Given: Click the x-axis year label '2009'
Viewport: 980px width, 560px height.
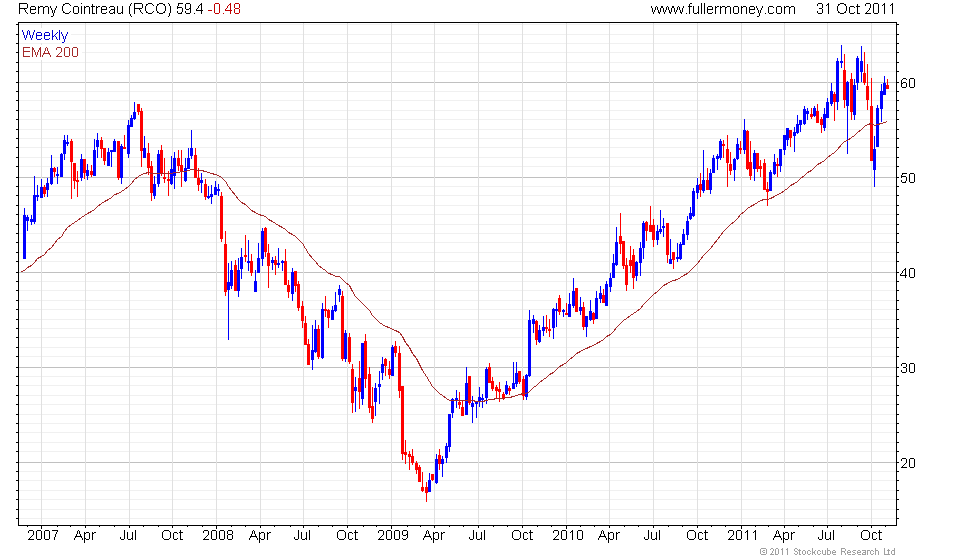Looking at the screenshot, I should pyautogui.click(x=392, y=536).
